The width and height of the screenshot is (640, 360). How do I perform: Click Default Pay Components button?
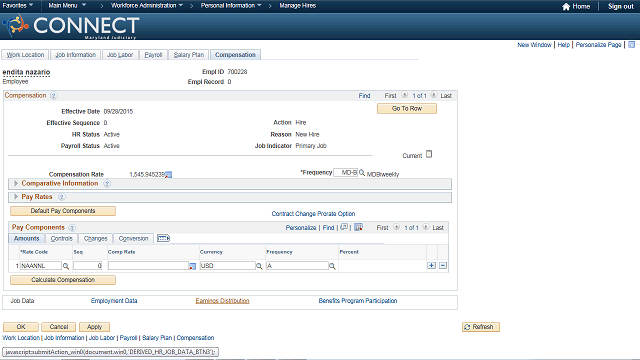(x=63, y=211)
